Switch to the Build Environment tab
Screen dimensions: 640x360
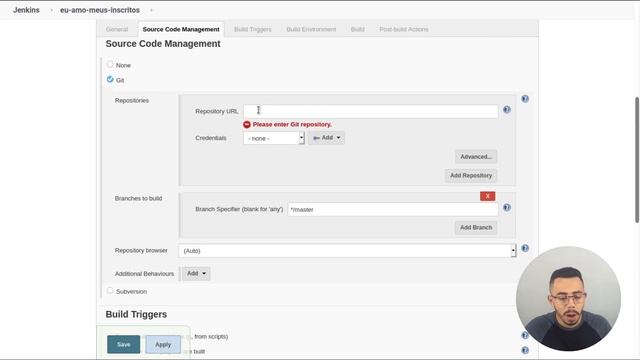[x=311, y=29]
